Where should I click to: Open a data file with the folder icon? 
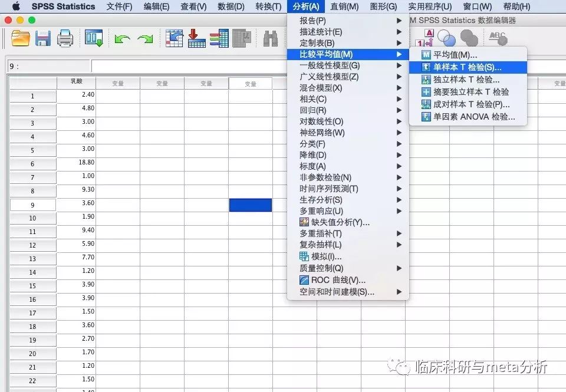tap(20, 38)
